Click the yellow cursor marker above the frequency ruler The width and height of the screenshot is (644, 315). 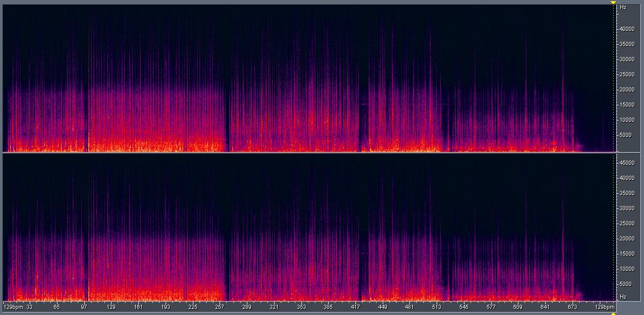tap(613, 2)
